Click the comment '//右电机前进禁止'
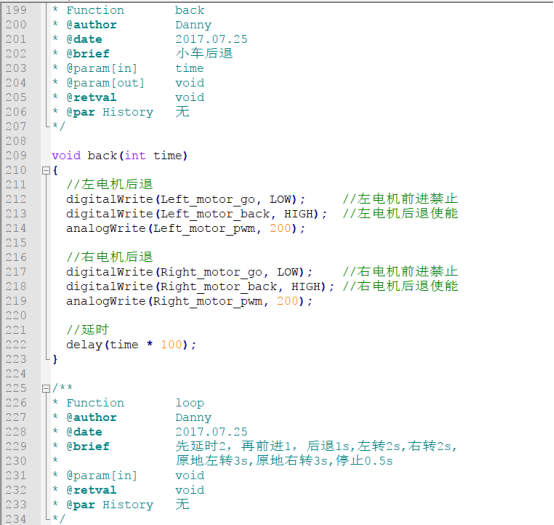Screen dimensions: 554x525 coord(400,272)
